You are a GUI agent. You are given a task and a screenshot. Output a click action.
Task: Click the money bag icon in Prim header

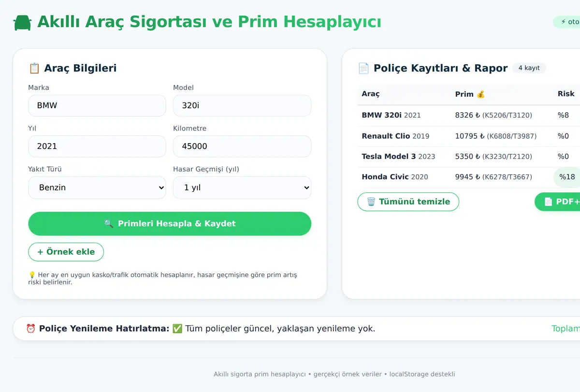(480, 94)
